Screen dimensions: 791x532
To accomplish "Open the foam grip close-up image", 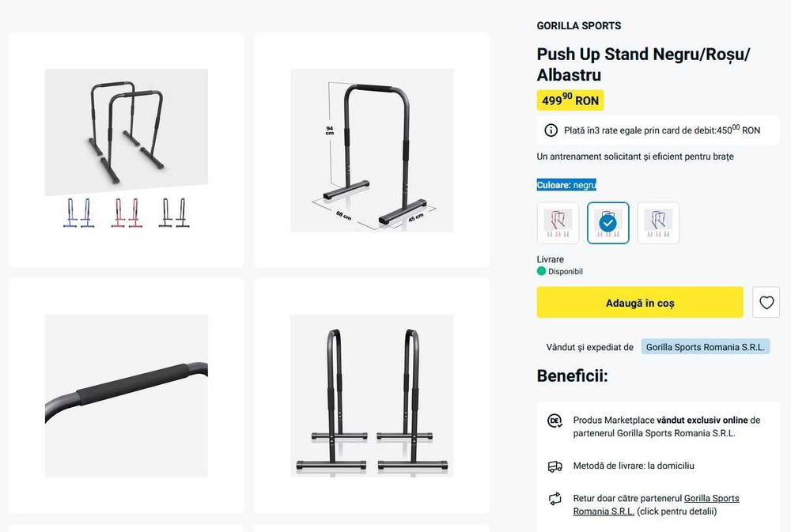I will coord(127,395).
